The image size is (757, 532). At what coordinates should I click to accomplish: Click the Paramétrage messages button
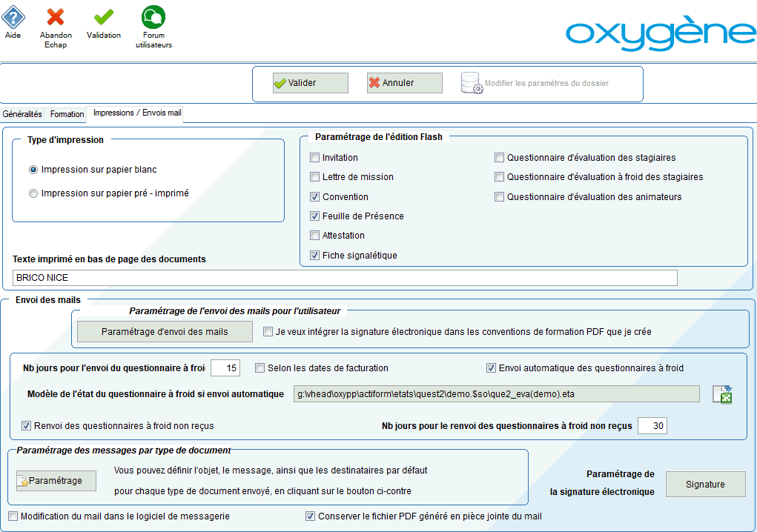56,480
